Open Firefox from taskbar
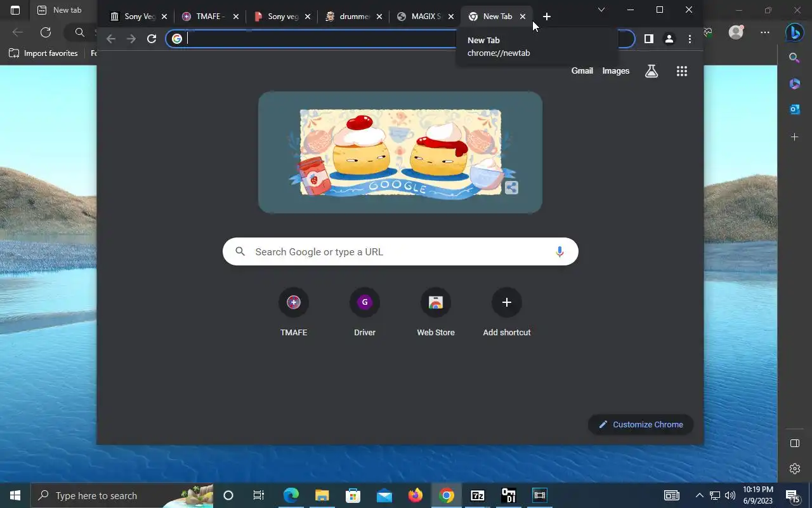812x508 pixels. [416, 495]
